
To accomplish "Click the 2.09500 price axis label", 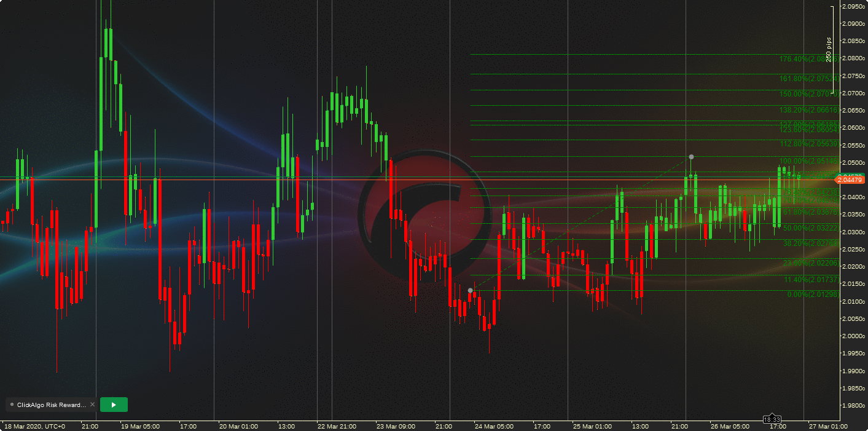I will [853, 6].
